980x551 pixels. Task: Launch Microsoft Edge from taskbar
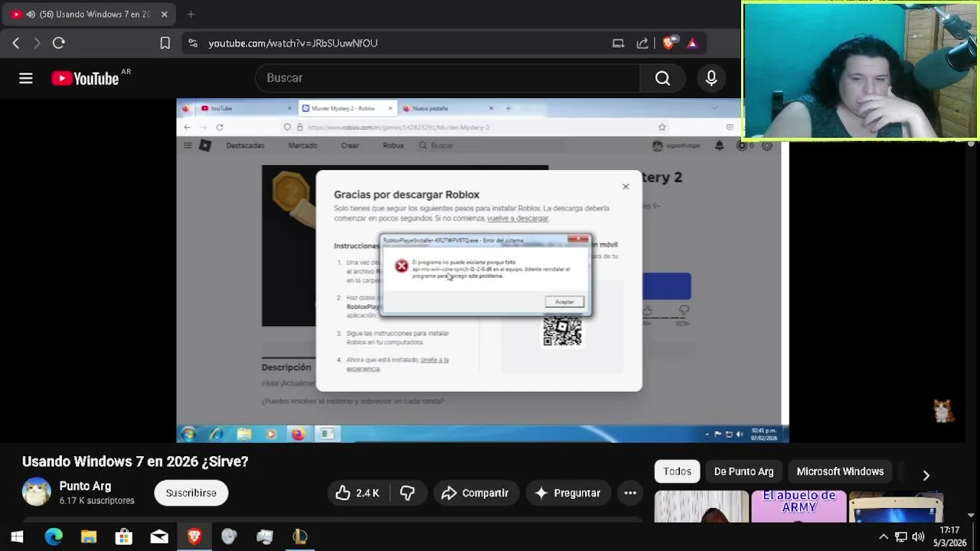pyautogui.click(x=54, y=537)
